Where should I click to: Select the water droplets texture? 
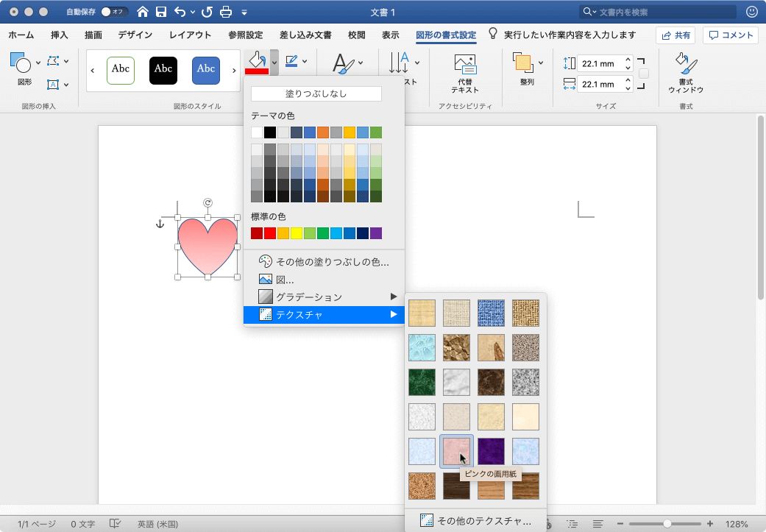coord(422,347)
